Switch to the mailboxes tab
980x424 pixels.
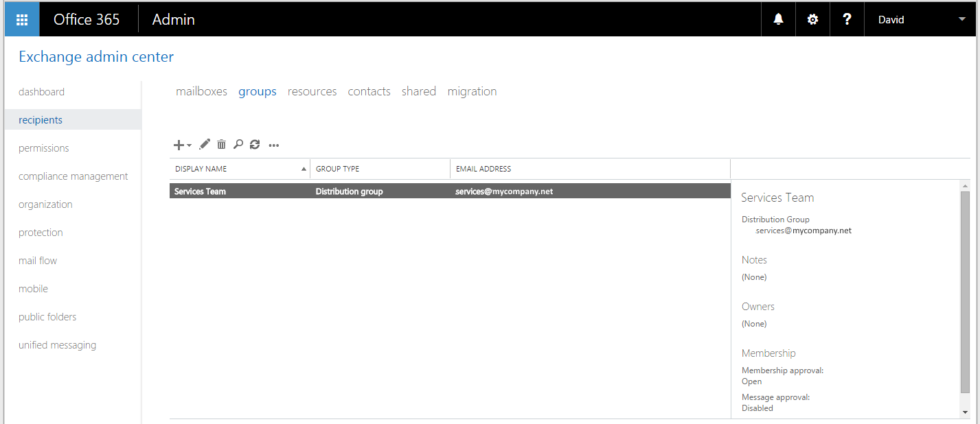(x=201, y=91)
